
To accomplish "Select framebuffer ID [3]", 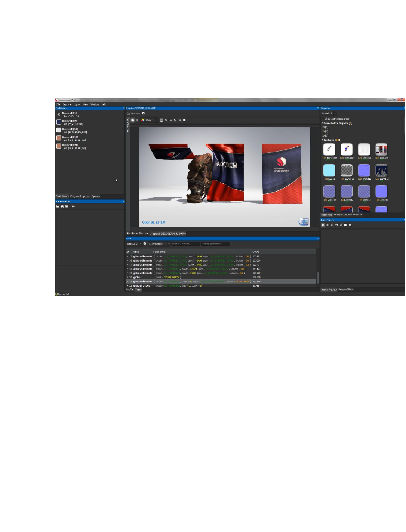I will click(x=325, y=127).
